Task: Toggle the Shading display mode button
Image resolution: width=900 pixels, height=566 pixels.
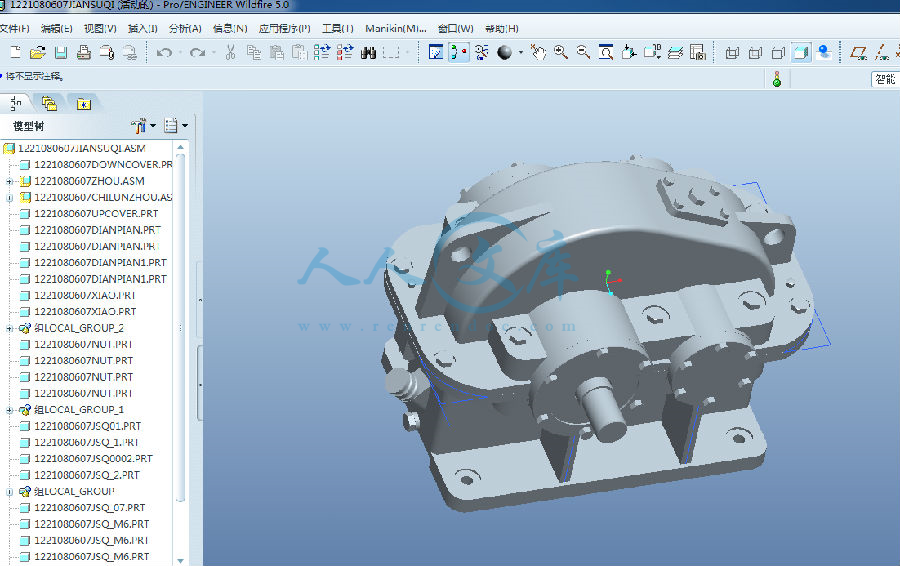Action: pos(801,52)
